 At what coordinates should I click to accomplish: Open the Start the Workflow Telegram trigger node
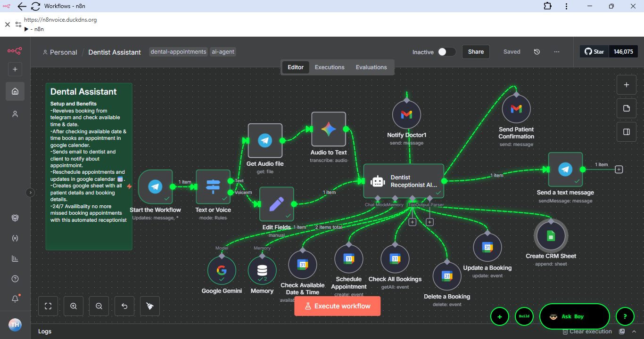point(155,187)
